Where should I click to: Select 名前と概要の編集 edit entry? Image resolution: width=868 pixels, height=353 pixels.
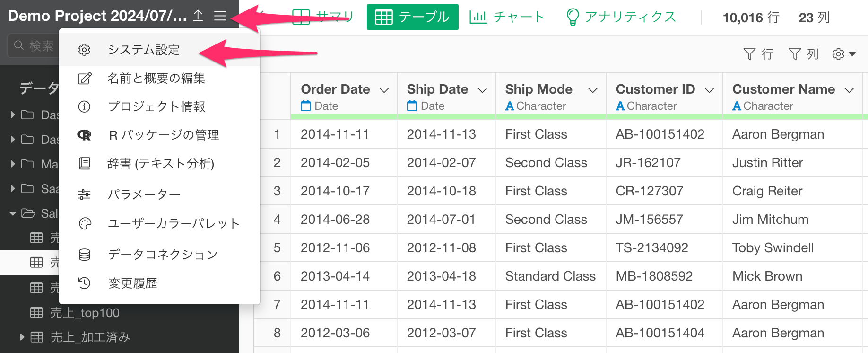(x=160, y=78)
